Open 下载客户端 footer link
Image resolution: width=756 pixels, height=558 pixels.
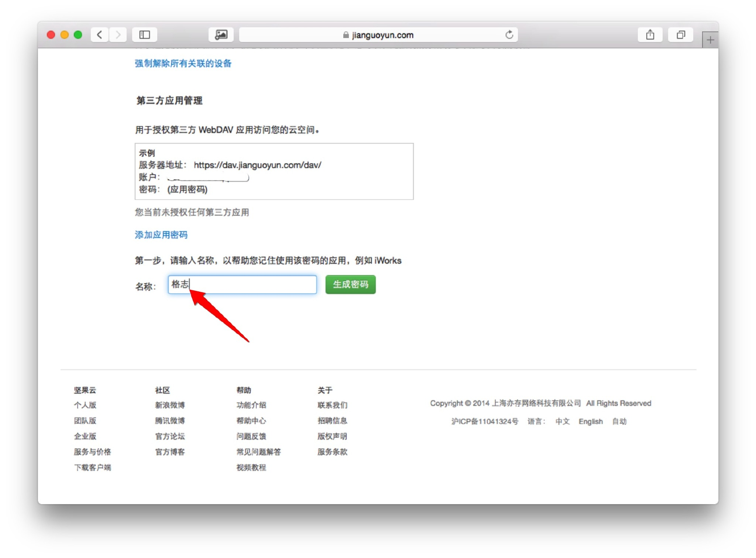(92, 468)
